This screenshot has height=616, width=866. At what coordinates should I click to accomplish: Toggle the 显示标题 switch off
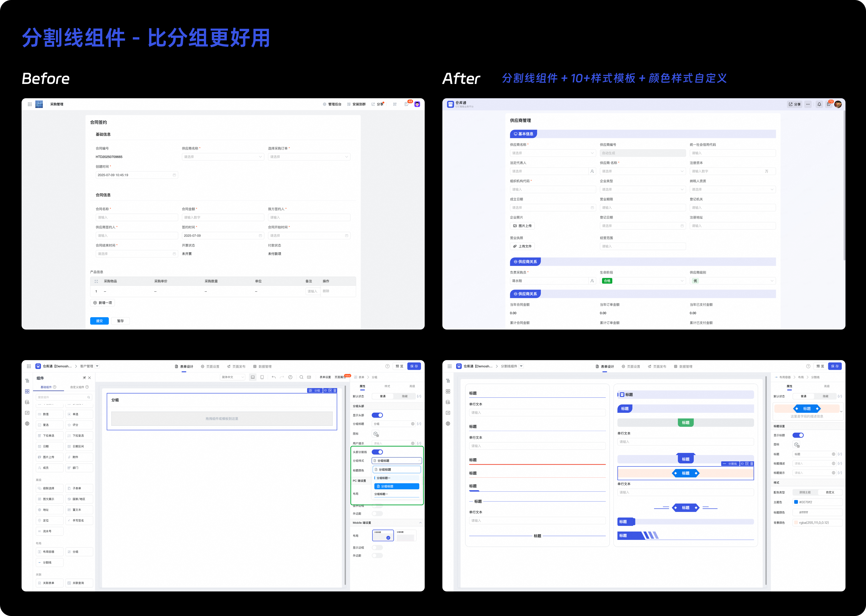[x=798, y=435]
